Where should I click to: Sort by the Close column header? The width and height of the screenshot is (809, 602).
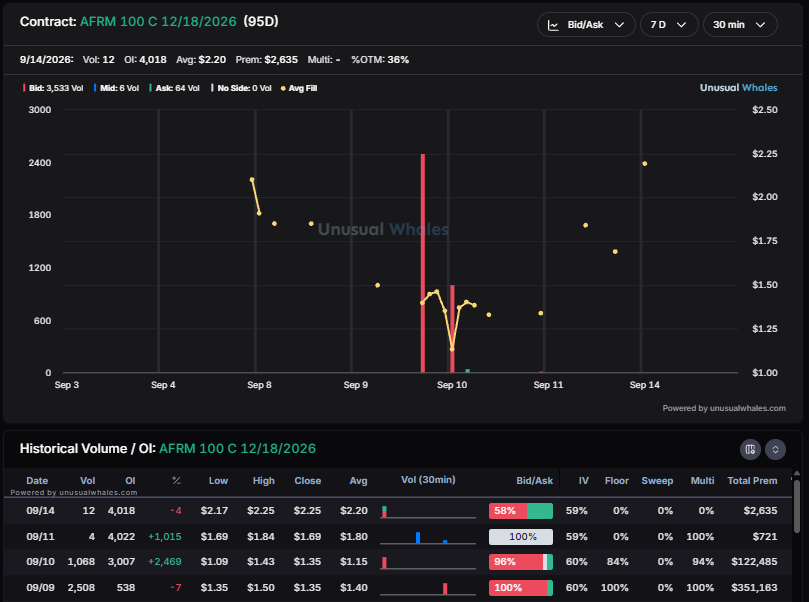[x=308, y=480]
